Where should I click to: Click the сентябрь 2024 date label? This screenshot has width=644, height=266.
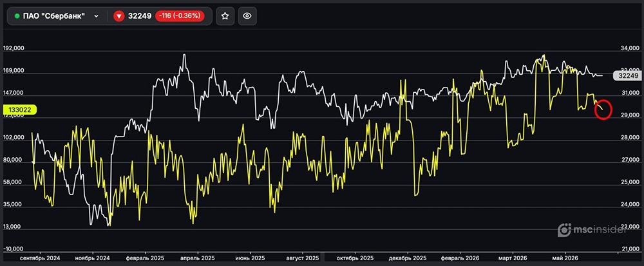40,258
